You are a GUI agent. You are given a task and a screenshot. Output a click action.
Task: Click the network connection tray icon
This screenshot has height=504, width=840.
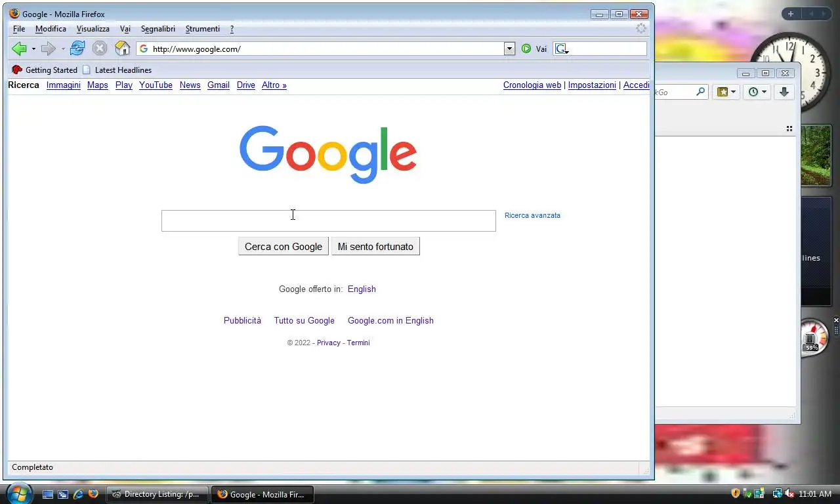click(777, 493)
